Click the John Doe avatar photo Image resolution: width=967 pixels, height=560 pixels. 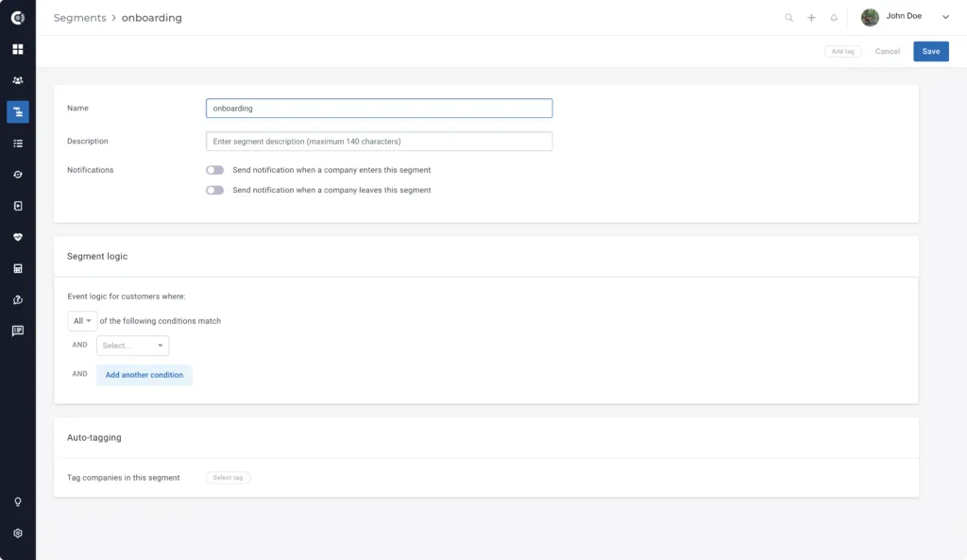pyautogui.click(x=870, y=17)
